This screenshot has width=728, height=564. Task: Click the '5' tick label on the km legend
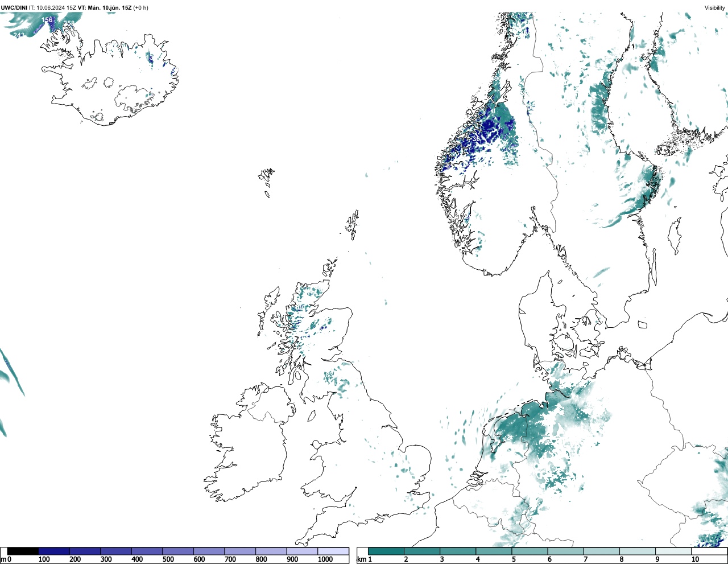(514, 559)
